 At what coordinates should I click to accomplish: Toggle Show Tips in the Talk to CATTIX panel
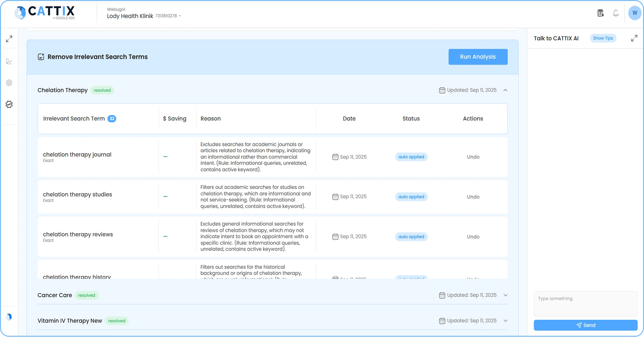pyautogui.click(x=603, y=38)
